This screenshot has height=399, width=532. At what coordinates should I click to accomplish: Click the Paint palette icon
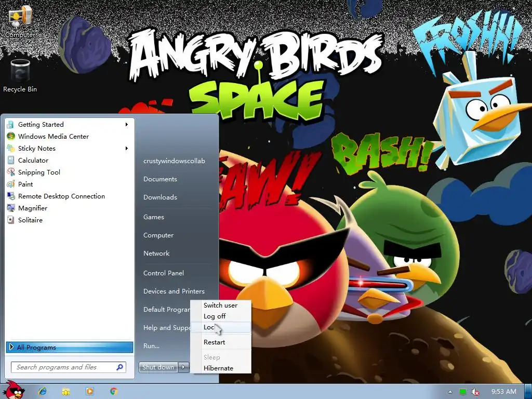point(11,184)
